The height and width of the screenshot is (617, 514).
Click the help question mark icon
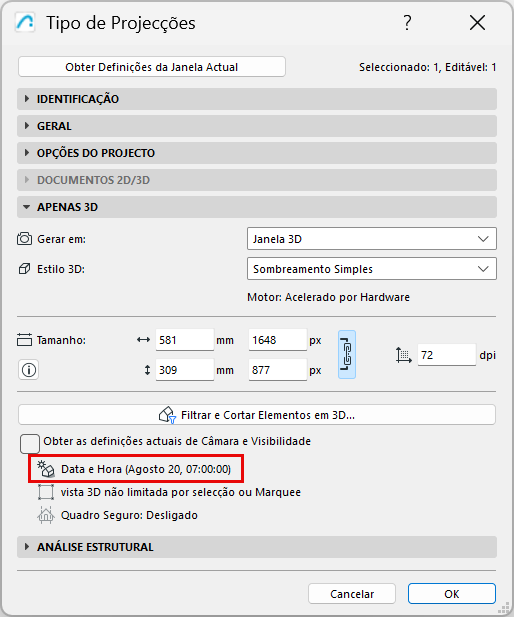[x=407, y=23]
